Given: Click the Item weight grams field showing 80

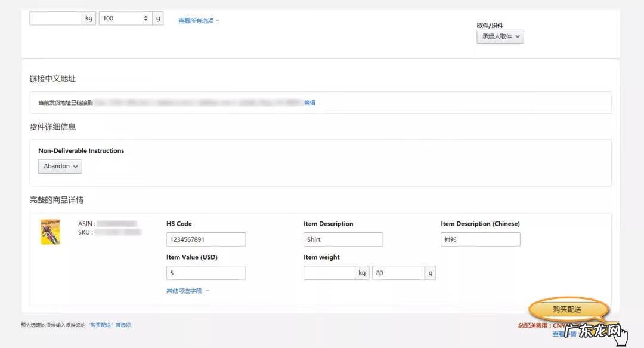Looking at the screenshot, I should tap(398, 273).
